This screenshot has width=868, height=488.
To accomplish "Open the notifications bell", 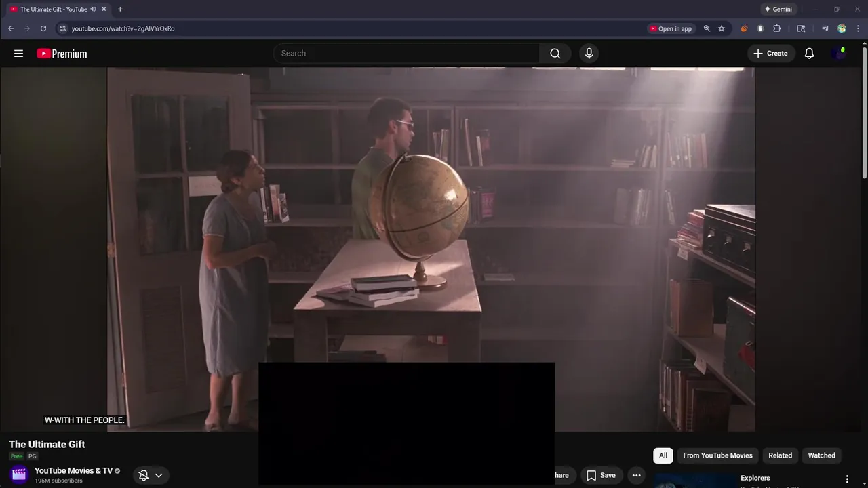I will point(809,54).
